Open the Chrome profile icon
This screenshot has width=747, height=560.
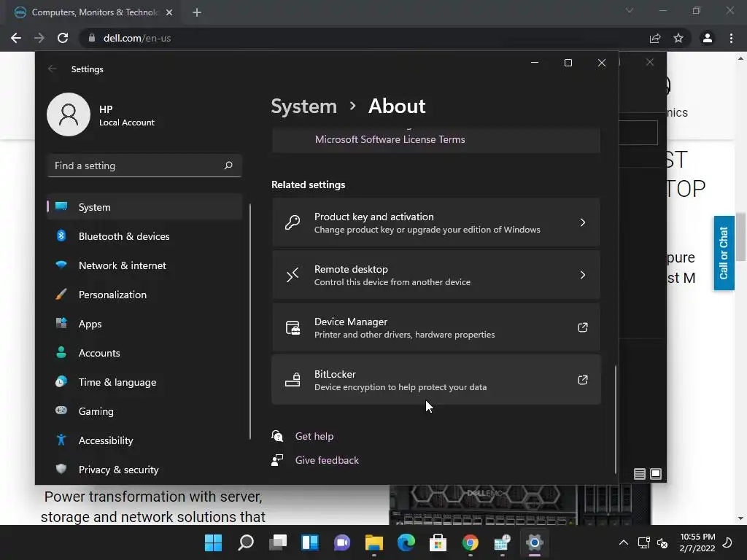pyautogui.click(x=708, y=38)
